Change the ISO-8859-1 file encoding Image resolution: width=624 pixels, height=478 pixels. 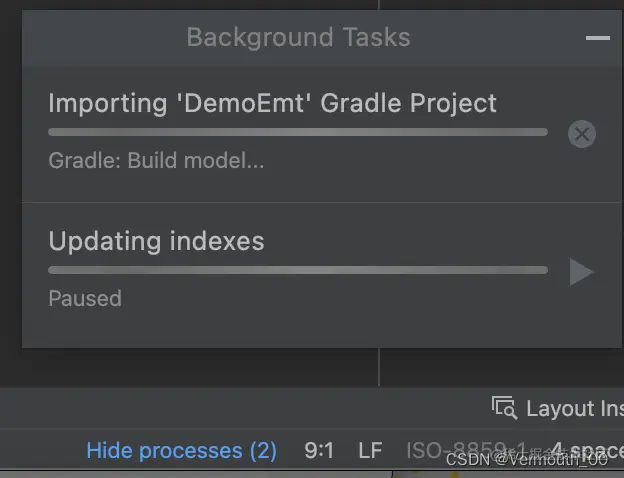point(466,451)
